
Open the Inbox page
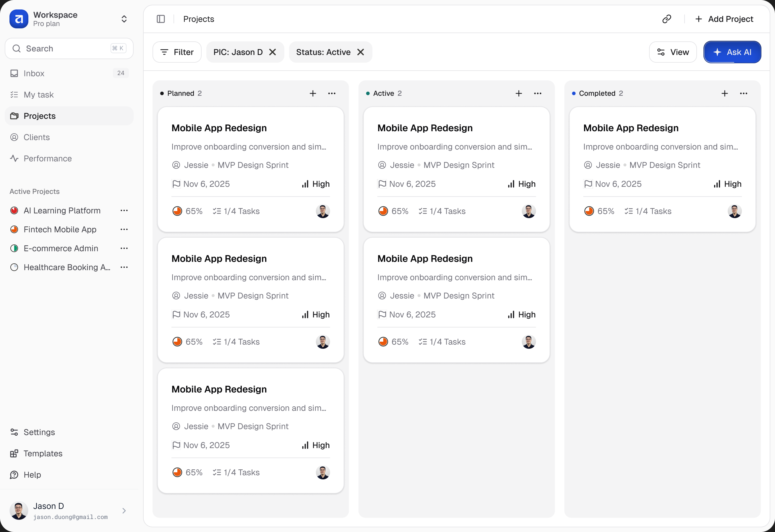tap(69, 73)
